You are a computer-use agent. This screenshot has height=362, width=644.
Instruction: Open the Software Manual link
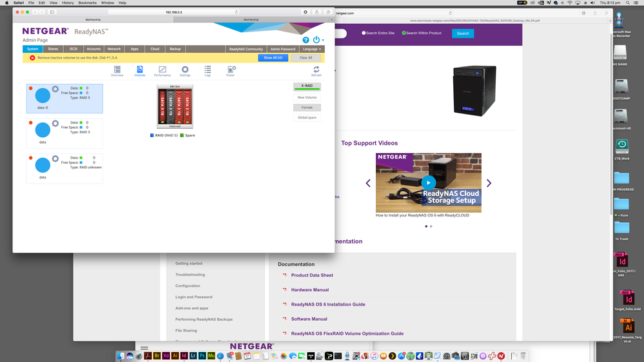point(309,319)
